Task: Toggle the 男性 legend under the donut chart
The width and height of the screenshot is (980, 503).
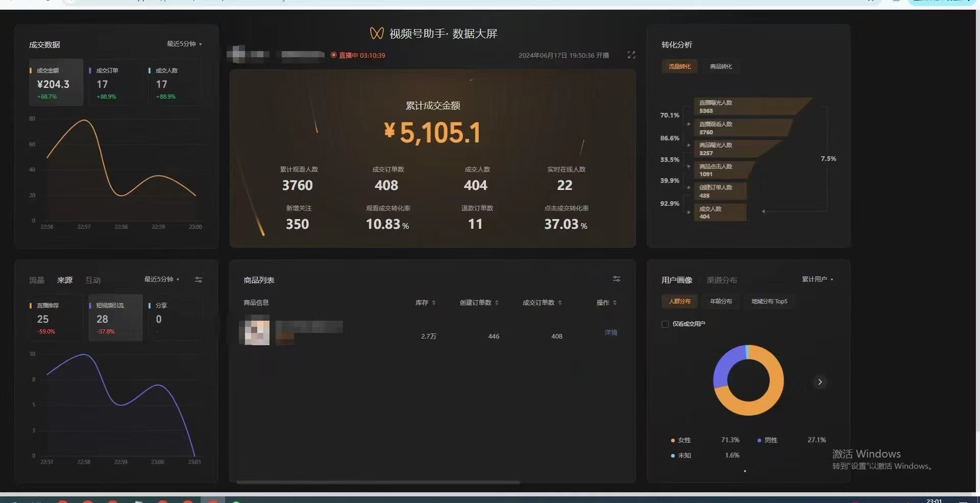Action: (x=770, y=440)
